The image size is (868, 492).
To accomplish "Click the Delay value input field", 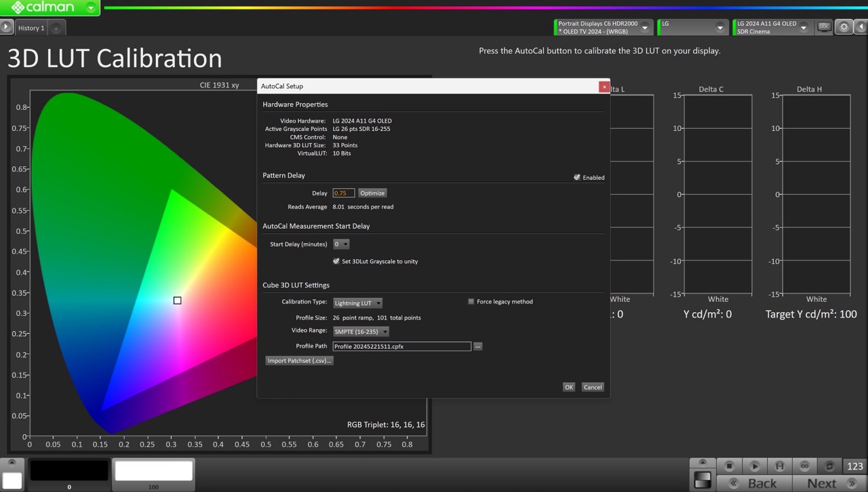I will 343,193.
